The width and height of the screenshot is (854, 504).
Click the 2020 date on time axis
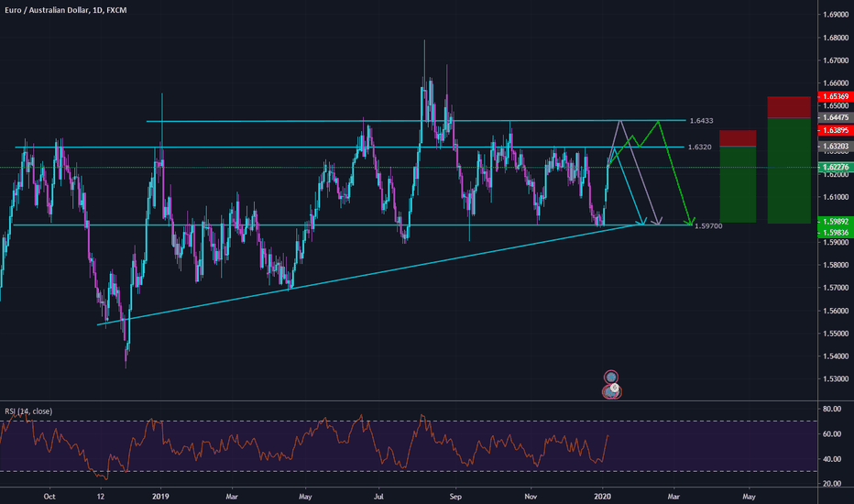click(x=602, y=497)
